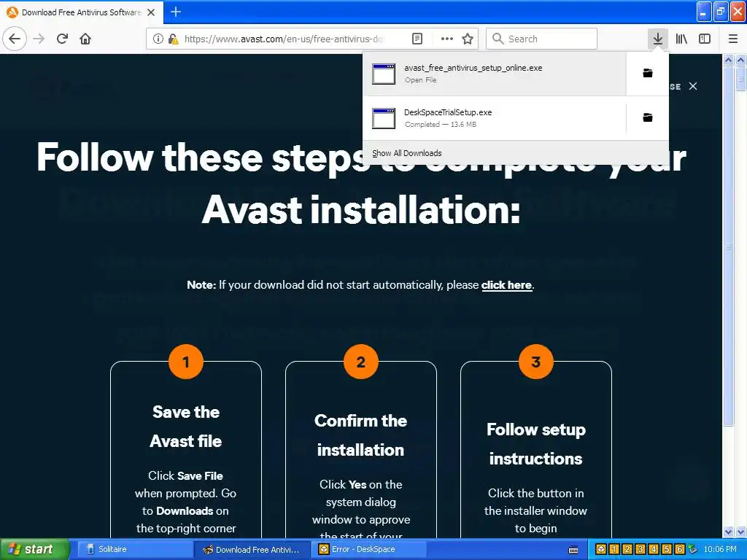Image resolution: width=747 pixels, height=560 pixels.
Task: Click Show All Downloads
Action: 407,153
